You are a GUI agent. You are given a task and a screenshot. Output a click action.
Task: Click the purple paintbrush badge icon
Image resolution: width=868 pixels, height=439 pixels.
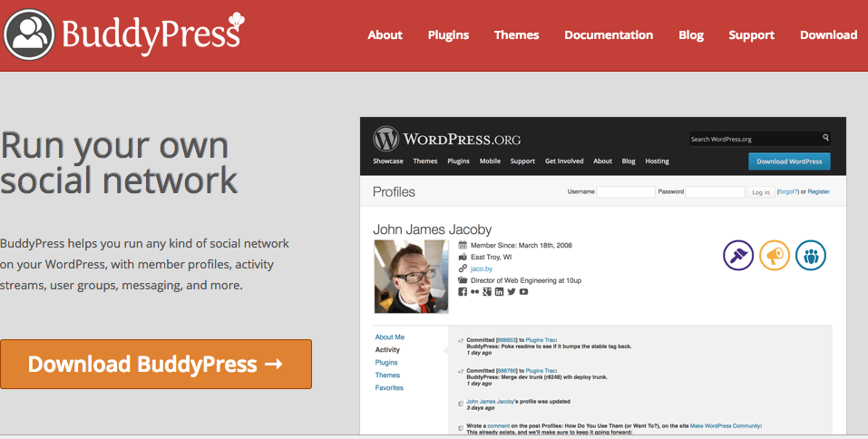pyautogui.click(x=738, y=255)
